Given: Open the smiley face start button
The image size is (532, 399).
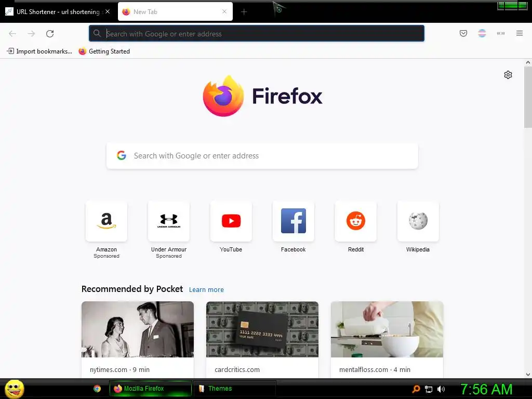Looking at the screenshot, I should click(x=14, y=389).
